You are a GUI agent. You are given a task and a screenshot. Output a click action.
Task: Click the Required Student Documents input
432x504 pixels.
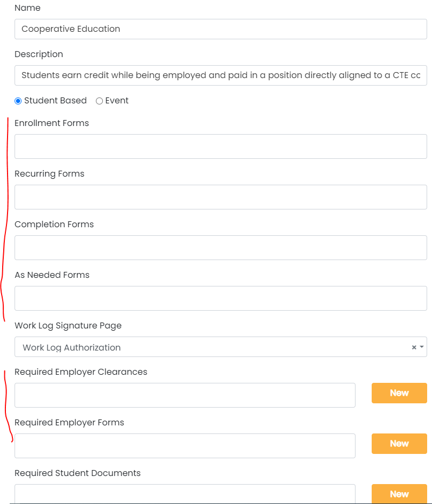pyautogui.click(x=185, y=493)
